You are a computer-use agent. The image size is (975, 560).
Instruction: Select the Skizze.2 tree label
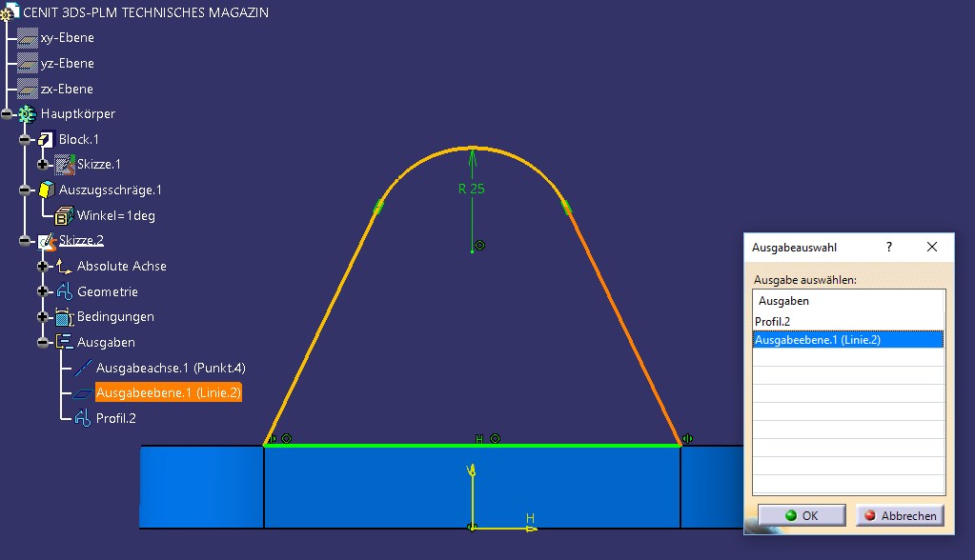pos(81,241)
